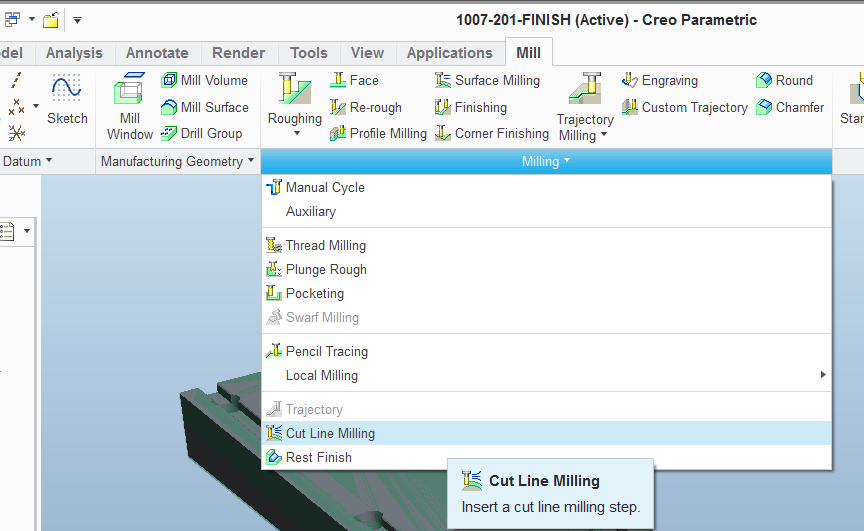
Task: Open the Applications tab
Action: pyautogui.click(x=450, y=53)
